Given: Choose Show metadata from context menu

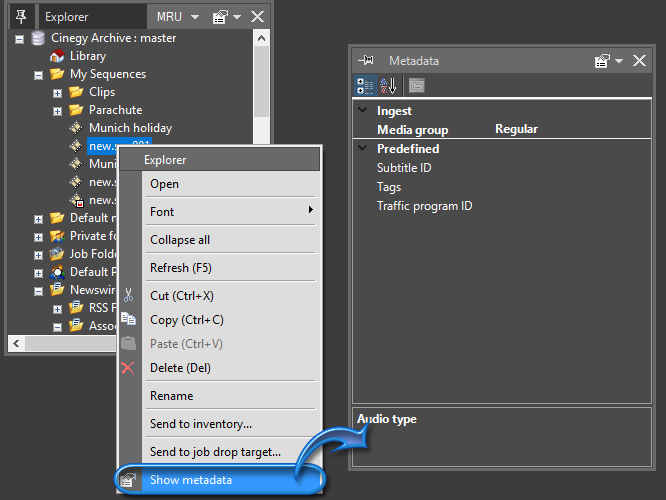Looking at the screenshot, I should click(191, 480).
